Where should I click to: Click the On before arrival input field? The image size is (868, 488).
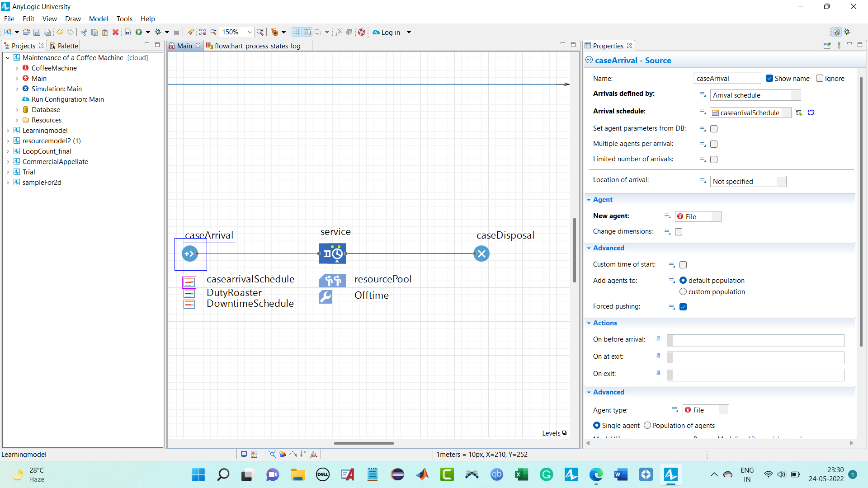click(x=755, y=340)
